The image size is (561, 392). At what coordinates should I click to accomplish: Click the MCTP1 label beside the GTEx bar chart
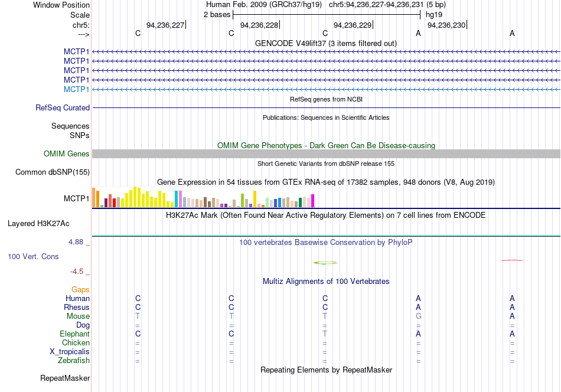[76, 198]
